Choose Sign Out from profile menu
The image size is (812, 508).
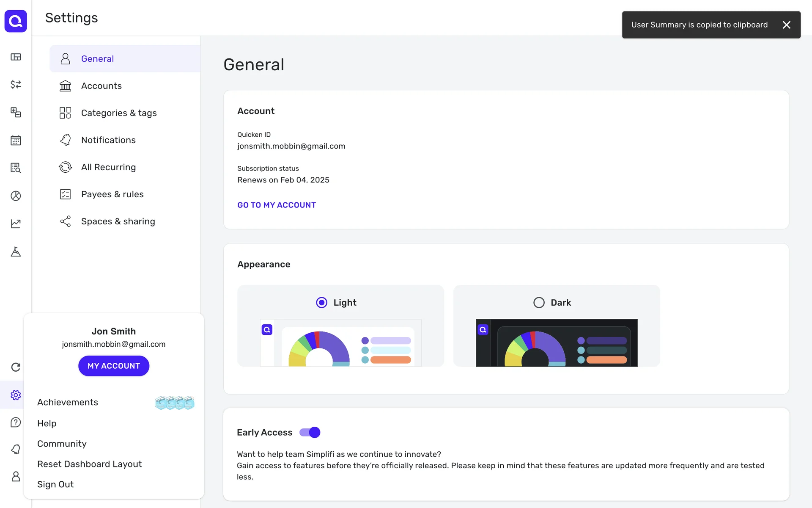[55, 484]
